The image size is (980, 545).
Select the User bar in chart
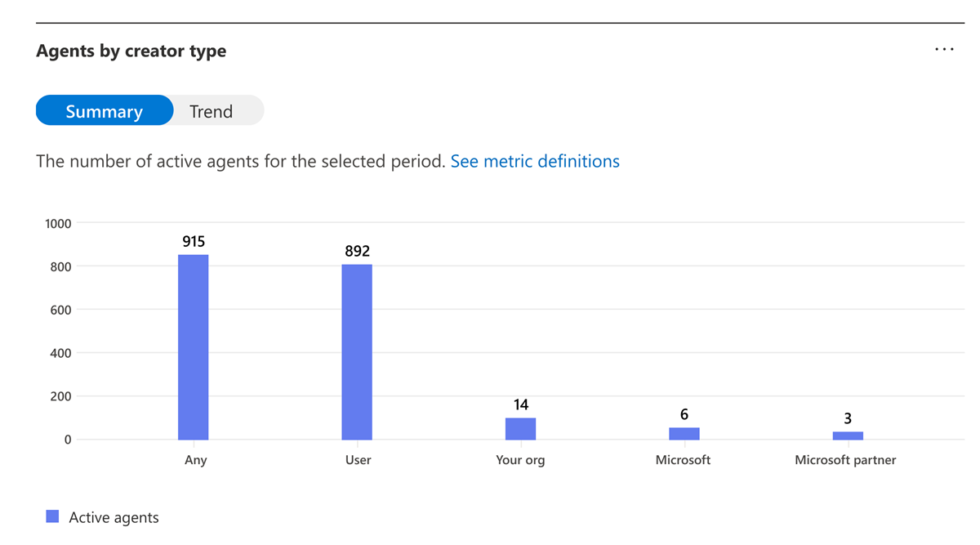click(357, 352)
